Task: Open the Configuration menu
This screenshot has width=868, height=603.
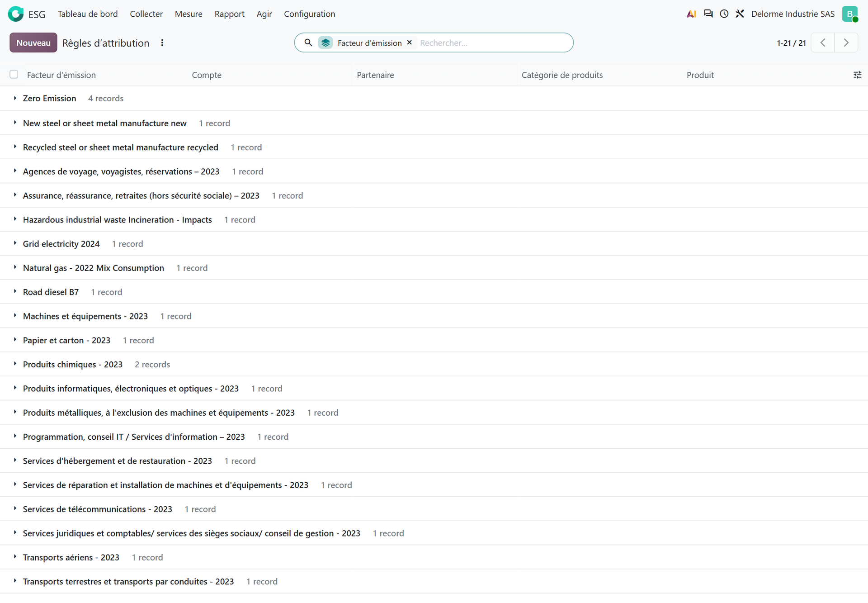Action: click(309, 14)
